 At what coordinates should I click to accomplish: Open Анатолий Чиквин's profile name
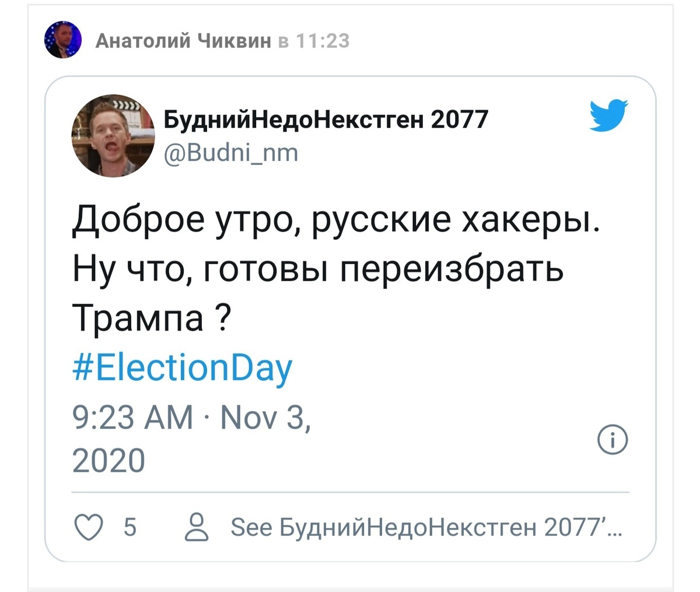183,41
